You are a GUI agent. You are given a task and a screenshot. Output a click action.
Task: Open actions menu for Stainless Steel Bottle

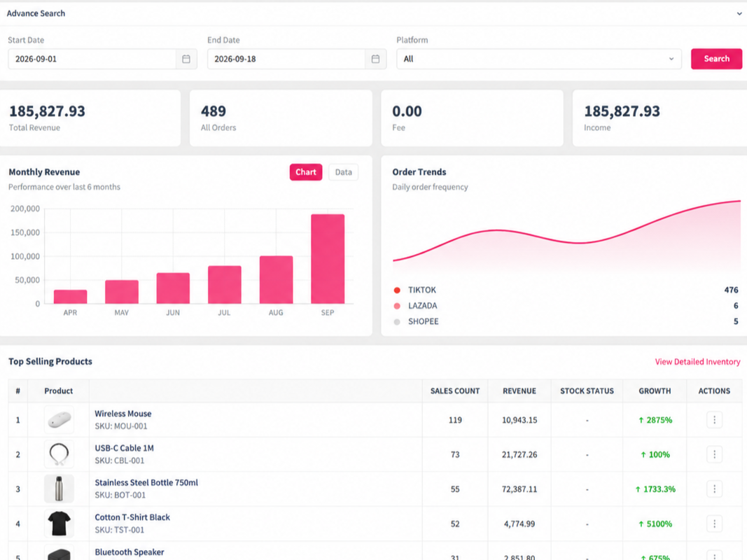(714, 489)
